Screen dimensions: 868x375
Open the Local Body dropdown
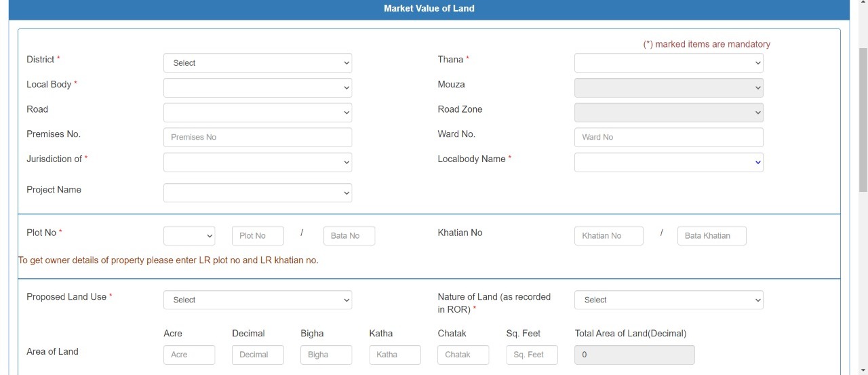(257, 87)
